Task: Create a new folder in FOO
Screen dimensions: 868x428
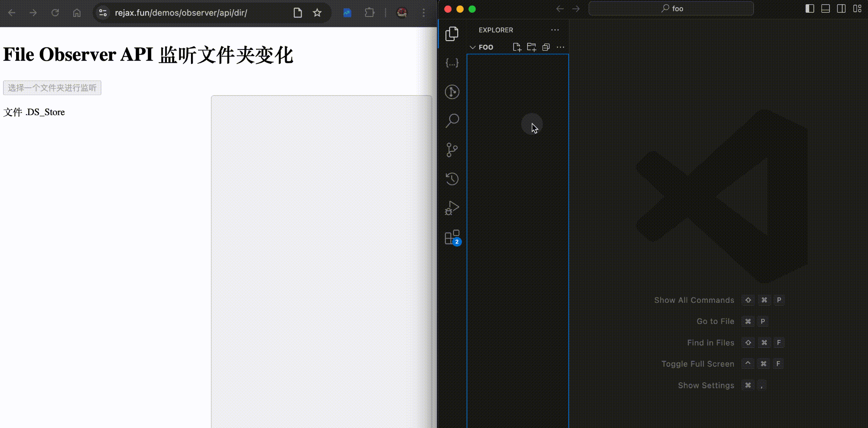Action: pyautogui.click(x=531, y=47)
